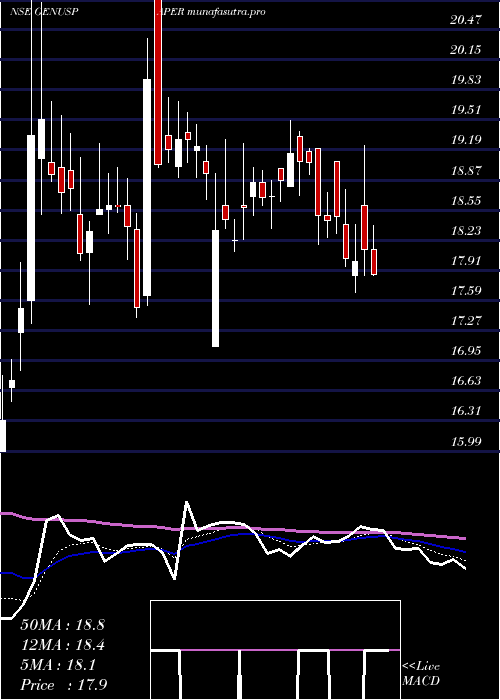
Task: Click the last red candlestick on the chart
Action: coord(374,262)
